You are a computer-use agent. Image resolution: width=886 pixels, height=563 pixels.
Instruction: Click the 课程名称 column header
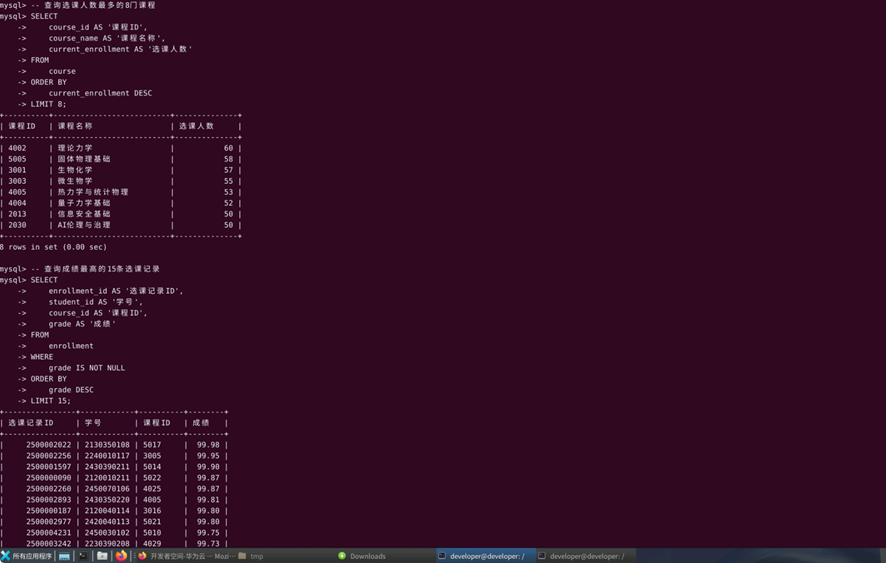tap(75, 126)
